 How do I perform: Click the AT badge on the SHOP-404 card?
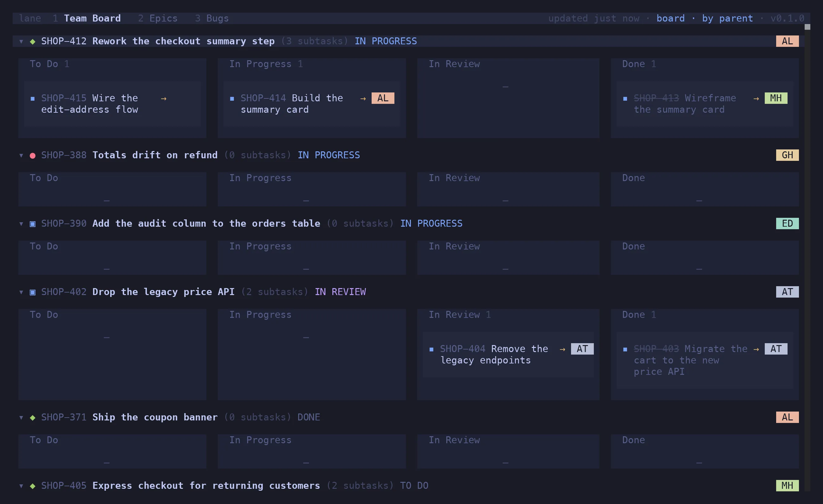tap(582, 349)
